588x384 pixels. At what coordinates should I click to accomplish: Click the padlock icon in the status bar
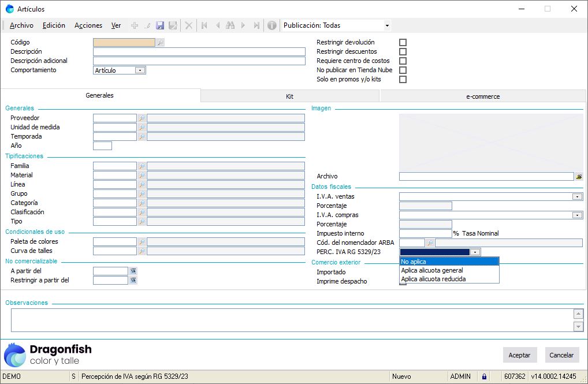pos(484,376)
